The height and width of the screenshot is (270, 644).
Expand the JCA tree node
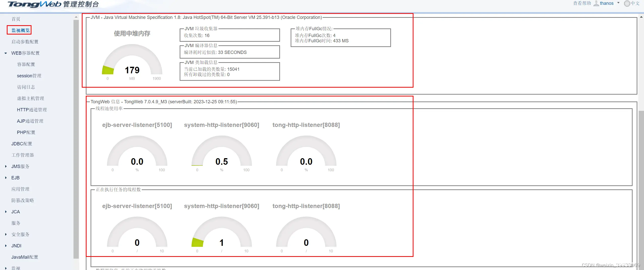[6, 212]
